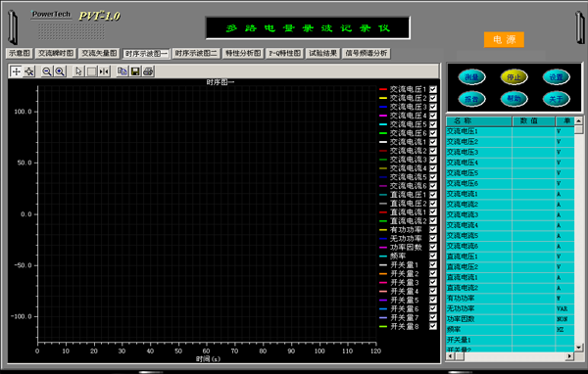Open the 信号频谱分析 tab
588x374 pixels.
click(x=367, y=53)
